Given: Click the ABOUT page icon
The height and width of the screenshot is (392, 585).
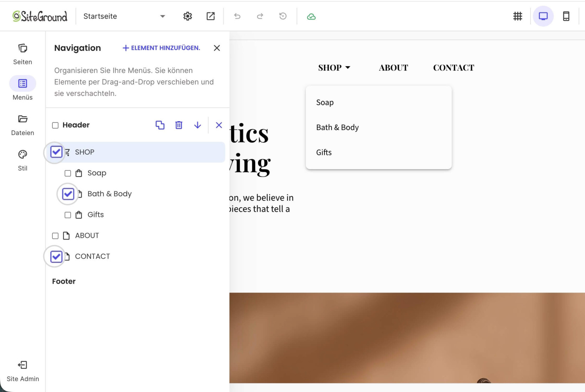Looking at the screenshot, I should click(66, 236).
